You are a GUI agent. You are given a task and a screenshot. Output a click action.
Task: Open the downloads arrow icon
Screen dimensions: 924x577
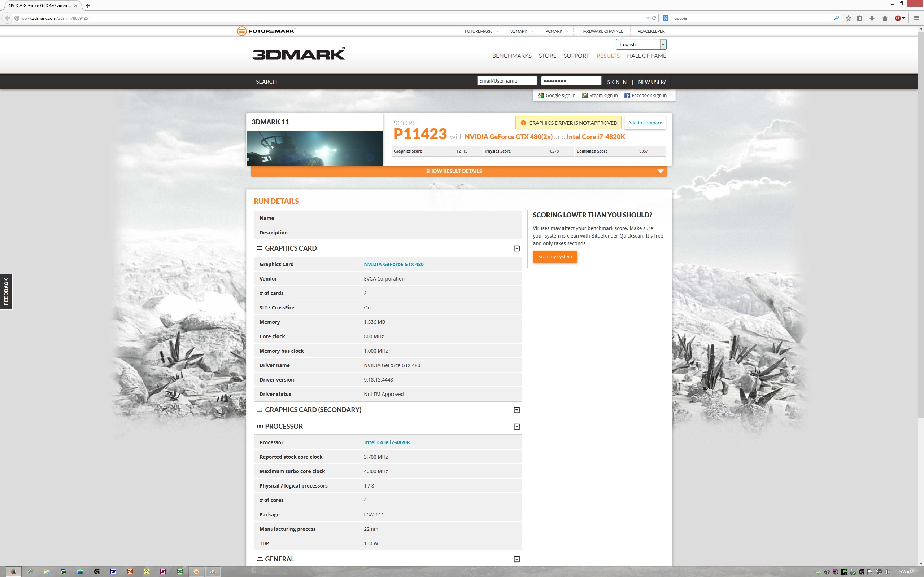pyautogui.click(x=872, y=18)
